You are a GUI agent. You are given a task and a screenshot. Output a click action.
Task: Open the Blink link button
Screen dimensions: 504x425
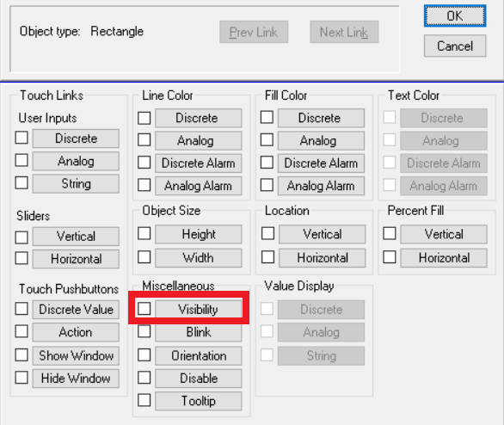coord(199,332)
